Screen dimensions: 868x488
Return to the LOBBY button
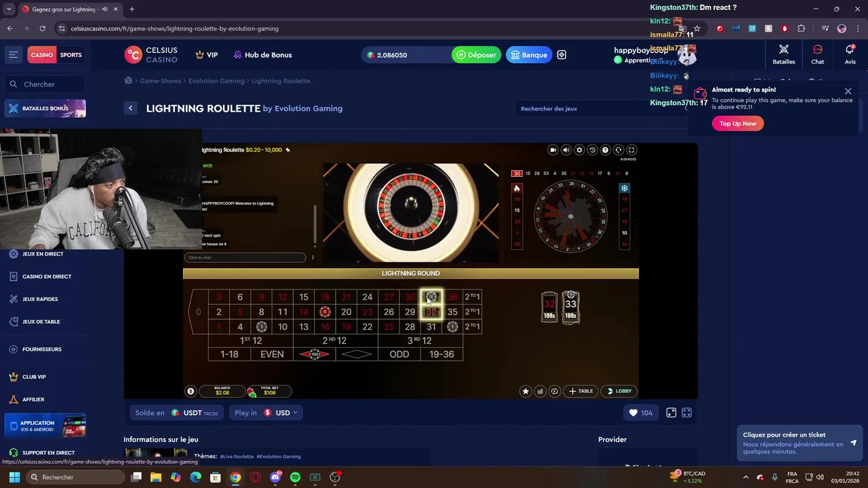(619, 391)
